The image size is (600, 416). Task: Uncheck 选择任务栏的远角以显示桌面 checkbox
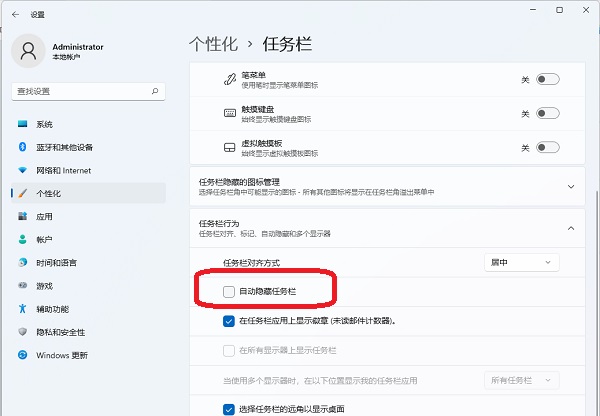(x=229, y=409)
